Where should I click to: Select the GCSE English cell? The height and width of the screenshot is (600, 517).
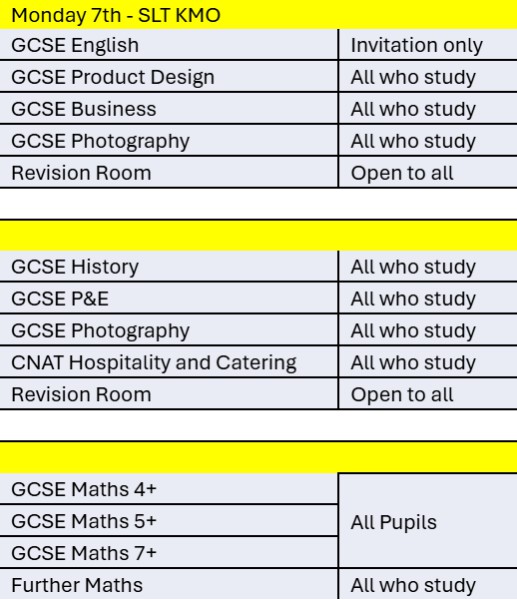[169, 44]
